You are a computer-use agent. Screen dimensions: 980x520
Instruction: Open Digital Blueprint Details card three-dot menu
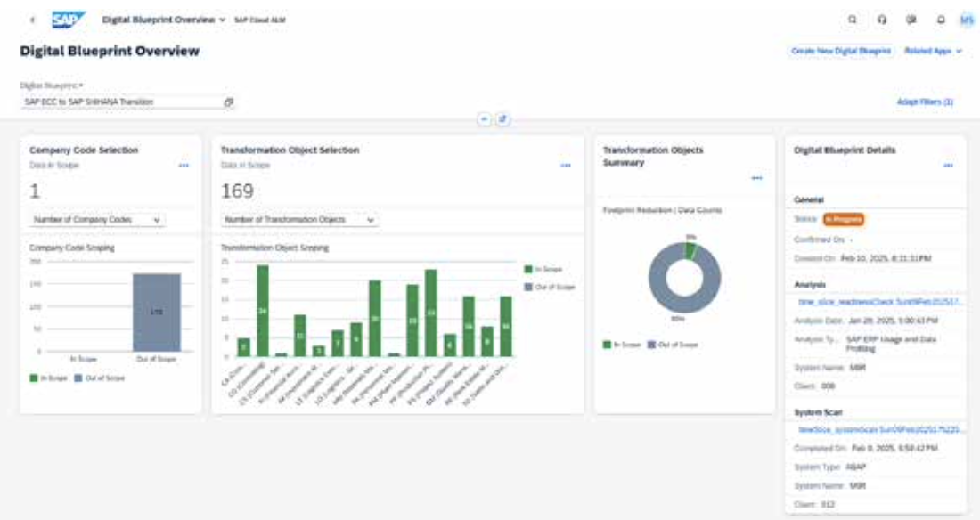[x=948, y=166]
